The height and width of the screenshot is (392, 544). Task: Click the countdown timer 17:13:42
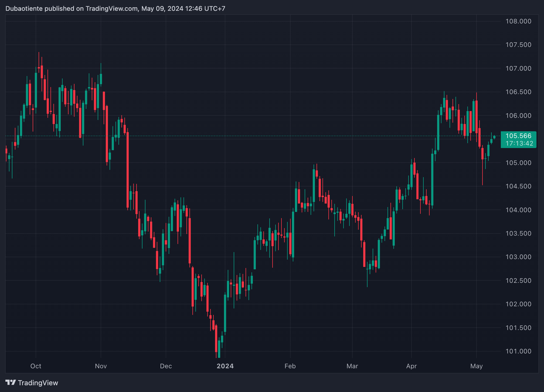coord(519,143)
